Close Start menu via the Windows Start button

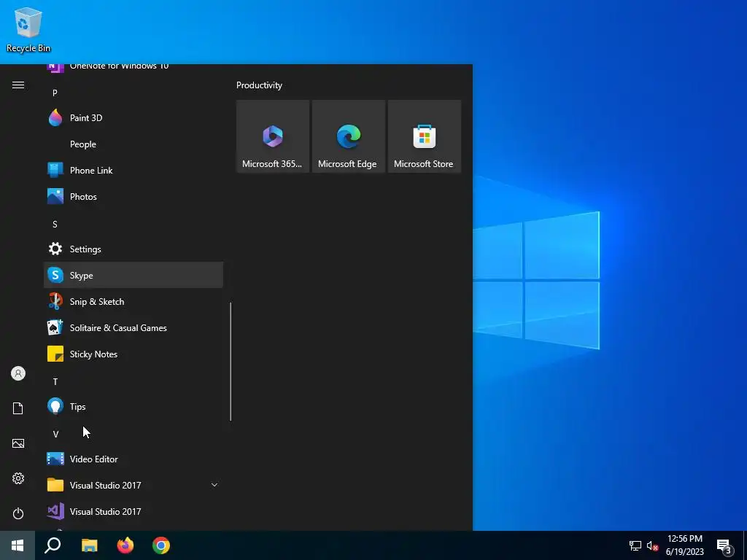point(18,545)
